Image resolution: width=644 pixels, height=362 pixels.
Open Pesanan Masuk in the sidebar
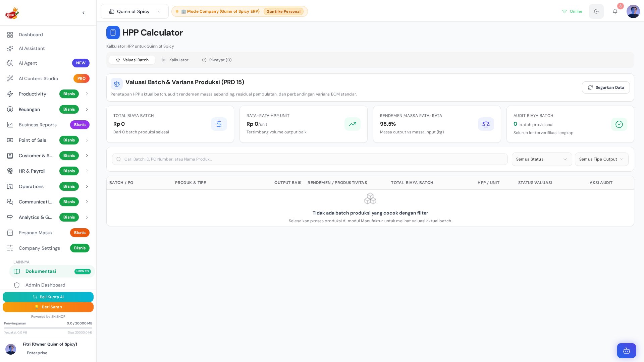coord(48,233)
